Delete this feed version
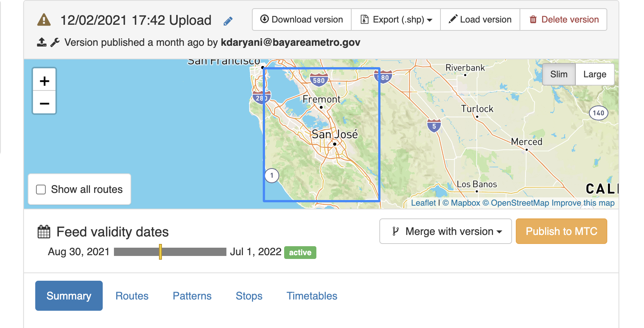 tap(563, 20)
